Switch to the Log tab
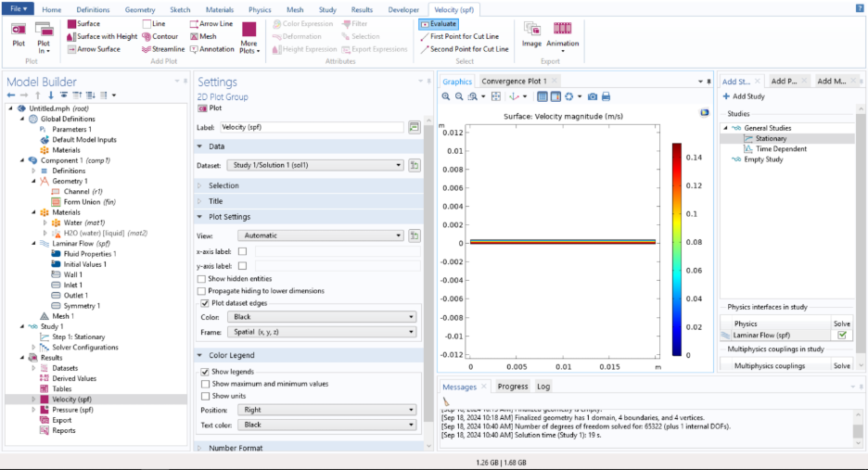Viewport: 868px width, 470px height. [x=543, y=387]
